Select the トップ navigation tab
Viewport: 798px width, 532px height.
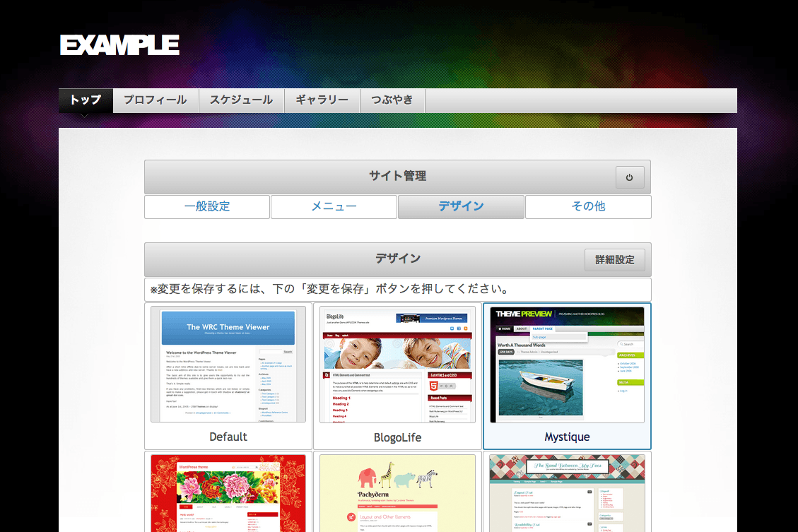tap(84, 100)
